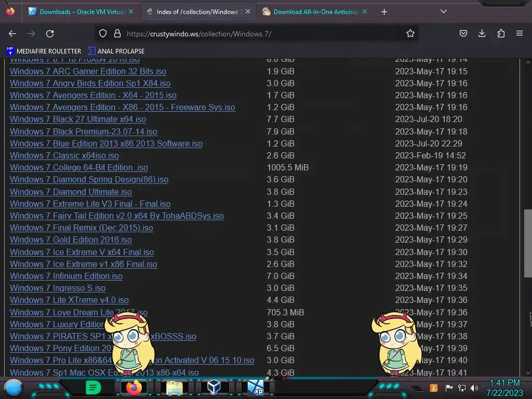Viewport: 532px width, 399px height.
Task: Open the MEDIAFIRE ROULETTER bookmark
Action: coord(44,51)
